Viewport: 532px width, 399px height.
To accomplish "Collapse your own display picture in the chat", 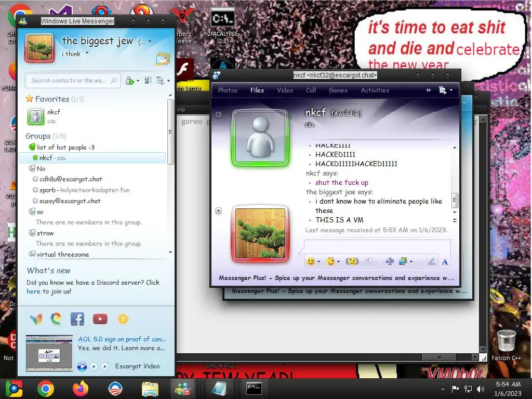I will coord(219,211).
